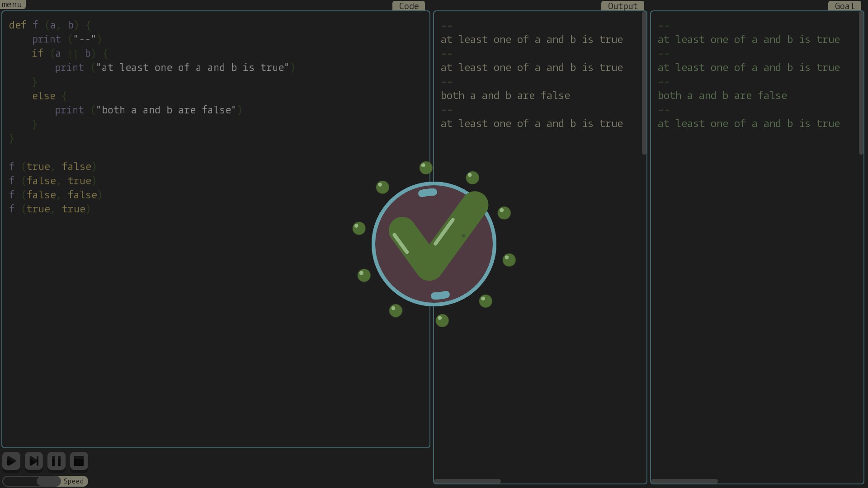This screenshot has width=868, height=488.
Task: Click the step forward button
Action: [x=34, y=461]
